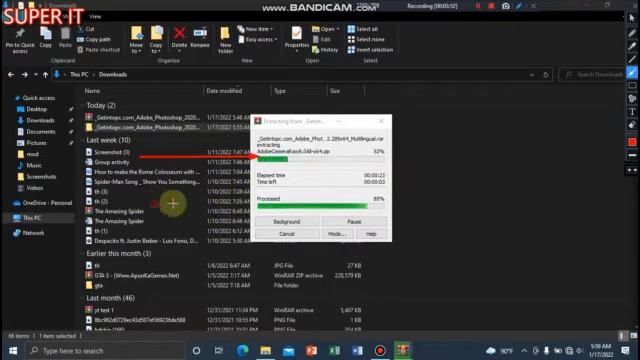Switch to details view in status bar
Image resolution: width=640 pixels, height=360 pixels.
click(622, 336)
